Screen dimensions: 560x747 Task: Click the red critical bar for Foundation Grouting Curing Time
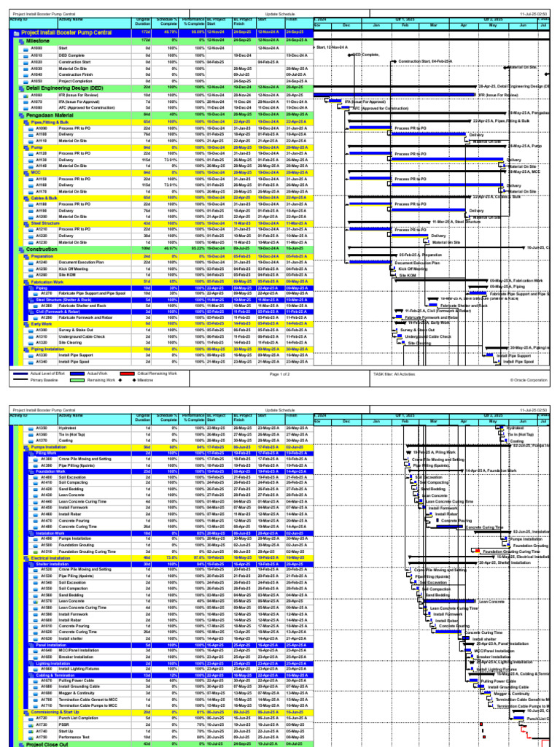click(477, 551)
